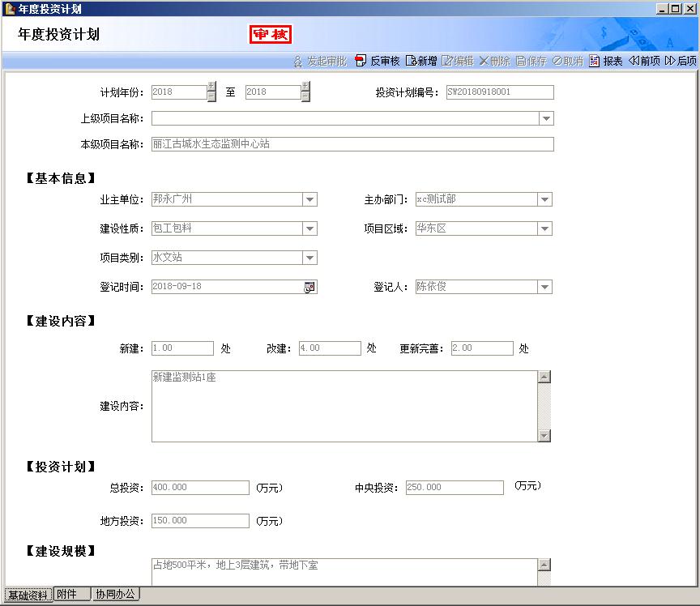
Task: Open the 报表 report button
Action: (606, 61)
